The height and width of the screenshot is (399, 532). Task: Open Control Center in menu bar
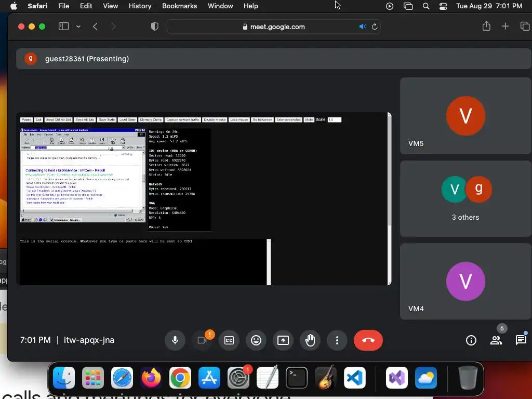coord(443,6)
